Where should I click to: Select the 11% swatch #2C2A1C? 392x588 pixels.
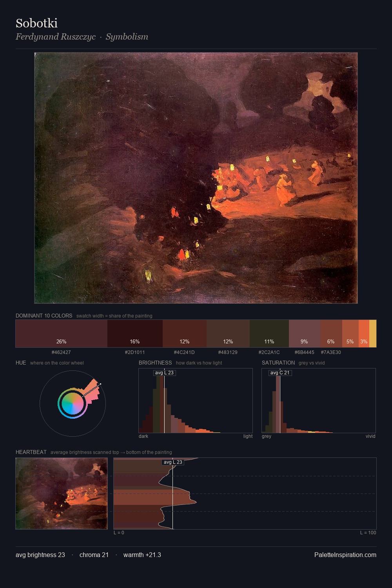[x=269, y=334]
